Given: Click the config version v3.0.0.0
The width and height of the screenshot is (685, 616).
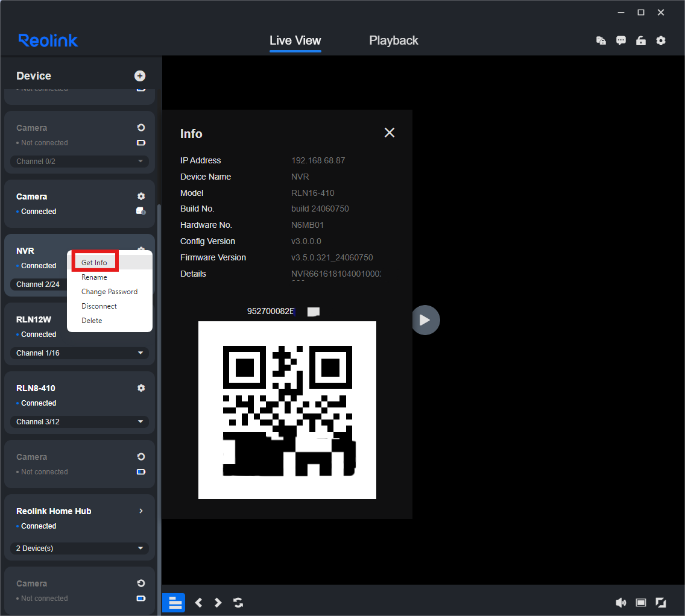Looking at the screenshot, I should [306, 242].
